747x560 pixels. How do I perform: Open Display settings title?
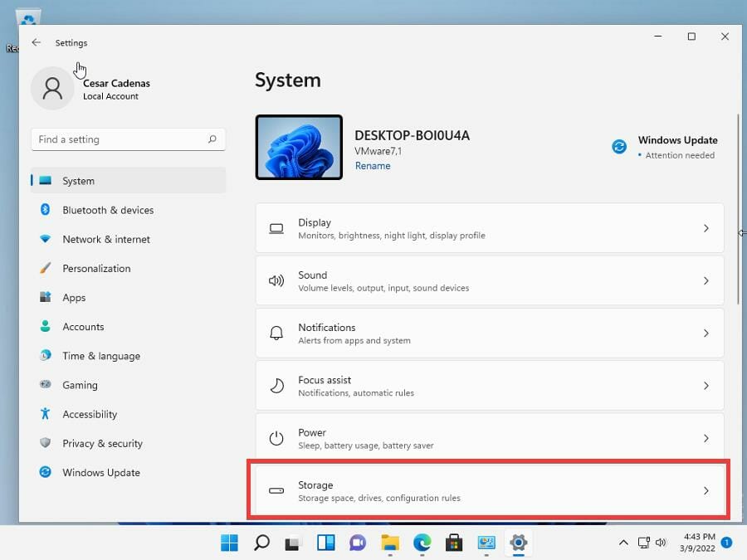pyautogui.click(x=315, y=222)
